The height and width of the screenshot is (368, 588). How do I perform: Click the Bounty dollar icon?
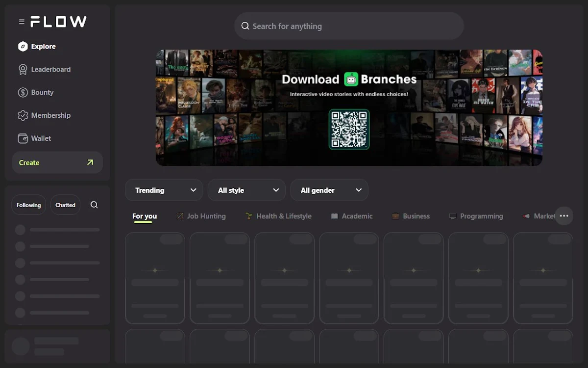coord(23,92)
